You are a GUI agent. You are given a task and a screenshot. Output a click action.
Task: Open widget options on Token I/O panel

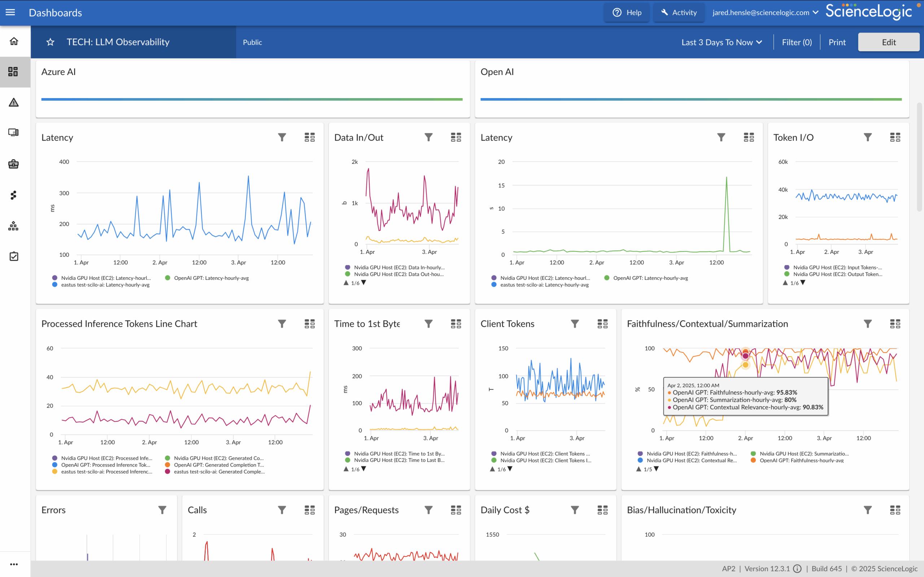point(895,137)
